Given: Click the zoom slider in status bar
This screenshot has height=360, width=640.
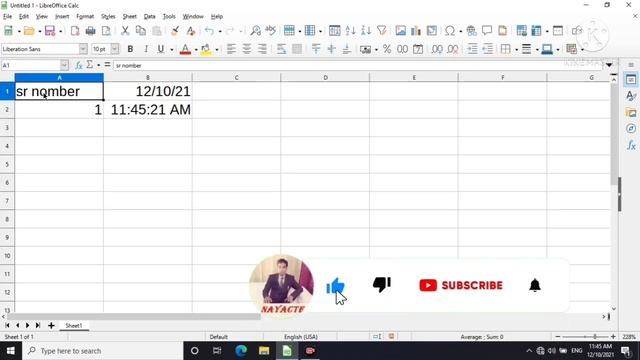Looking at the screenshot, I should [x=585, y=337].
